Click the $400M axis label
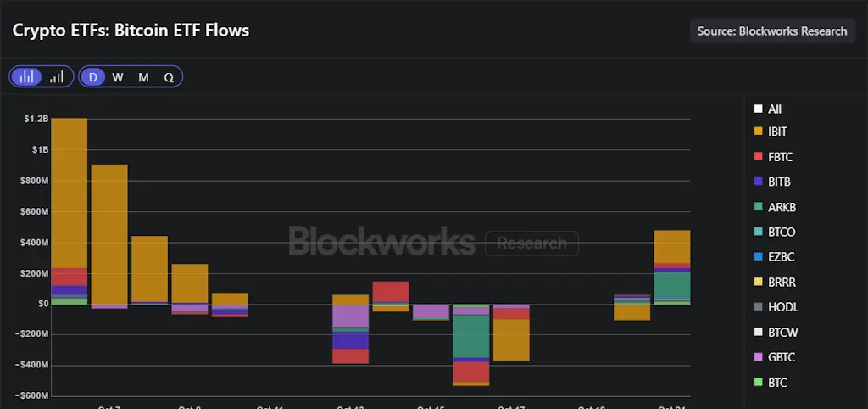Viewport: 868px width, 409px height. 36,242
